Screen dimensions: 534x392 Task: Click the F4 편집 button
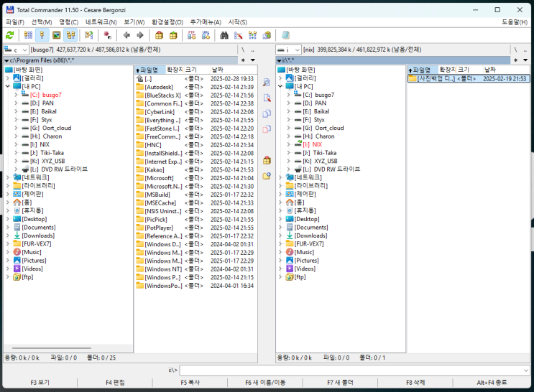[115, 383]
